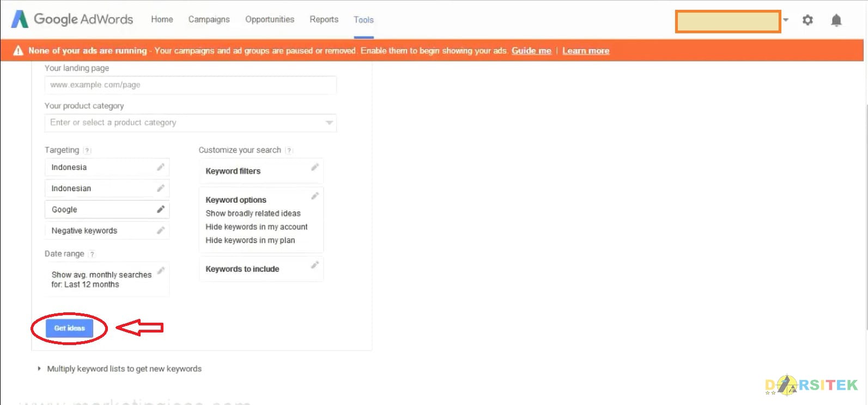Image resolution: width=868 pixels, height=405 pixels.
Task: Edit Negative keywords pencil icon
Action: pyautogui.click(x=161, y=231)
